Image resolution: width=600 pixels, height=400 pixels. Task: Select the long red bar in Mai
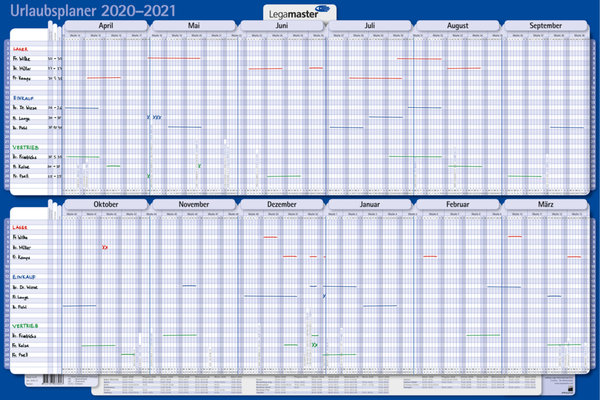point(173,58)
